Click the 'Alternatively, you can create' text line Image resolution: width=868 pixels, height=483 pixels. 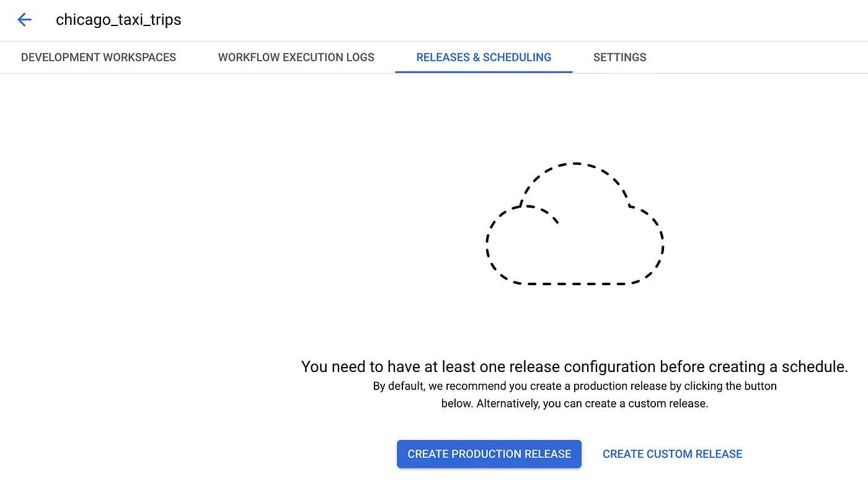[x=574, y=404]
